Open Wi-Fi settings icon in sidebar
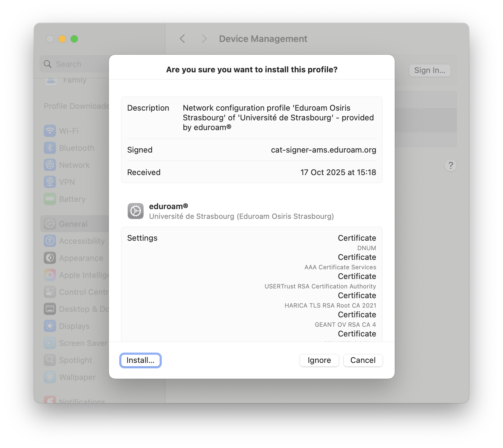The height and width of the screenshot is (448, 503). pyautogui.click(x=50, y=131)
